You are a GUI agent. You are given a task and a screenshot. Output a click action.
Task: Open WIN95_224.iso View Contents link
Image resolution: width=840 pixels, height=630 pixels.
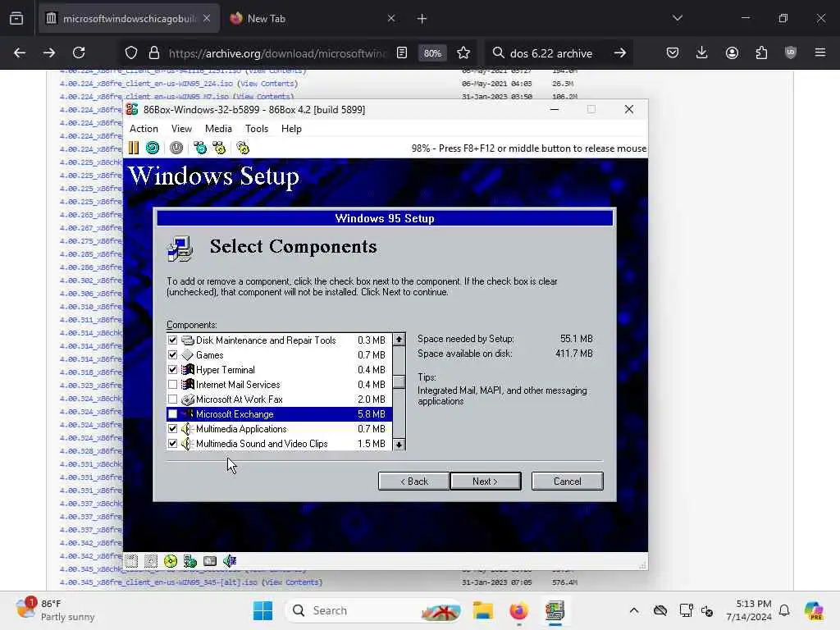point(267,84)
